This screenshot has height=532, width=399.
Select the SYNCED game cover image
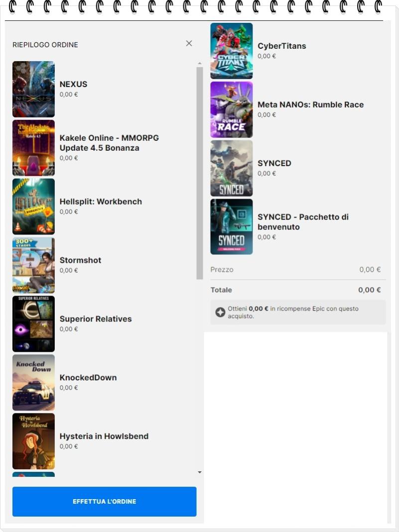pyautogui.click(x=232, y=168)
